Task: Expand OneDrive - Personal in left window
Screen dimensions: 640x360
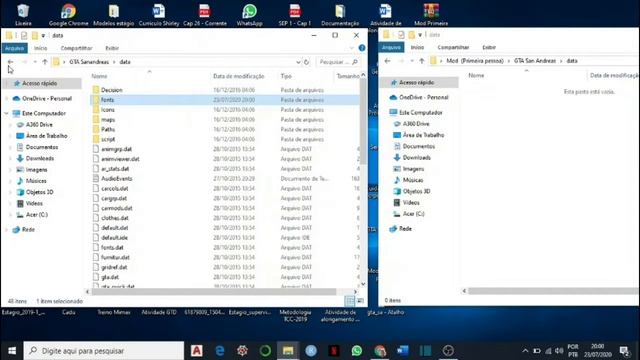Action: [x=7, y=99]
